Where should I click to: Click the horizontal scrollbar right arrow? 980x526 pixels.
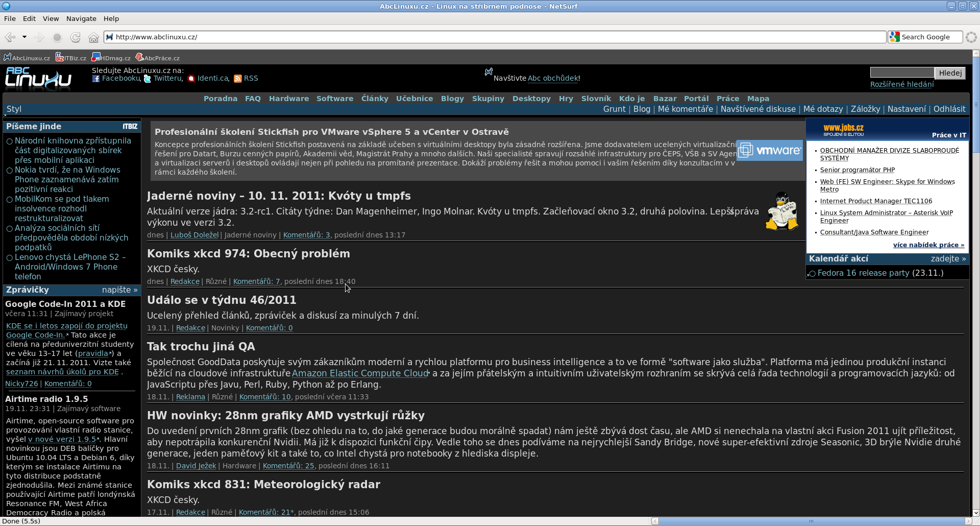[968, 521]
